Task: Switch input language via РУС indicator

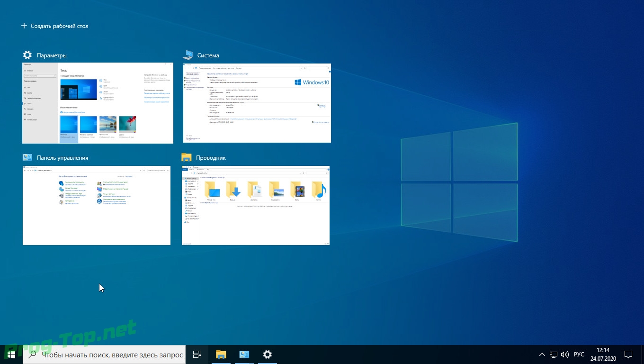Action: (579, 355)
